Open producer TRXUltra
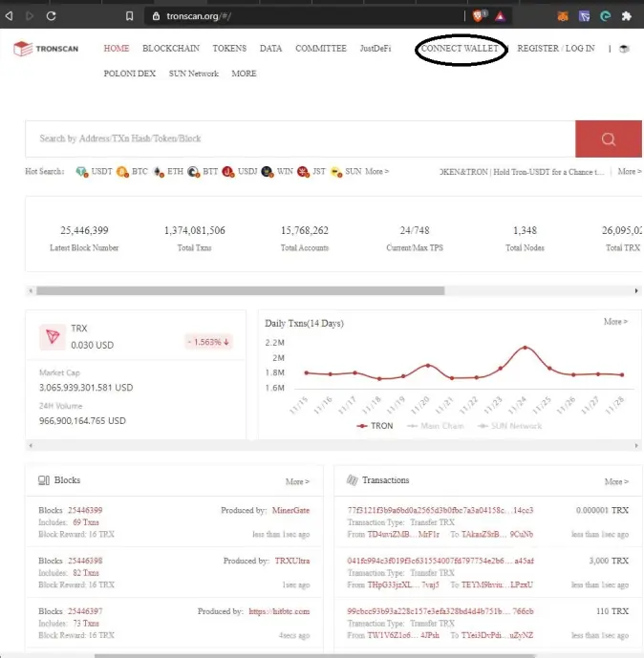This screenshot has width=644, height=658. [x=292, y=561]
